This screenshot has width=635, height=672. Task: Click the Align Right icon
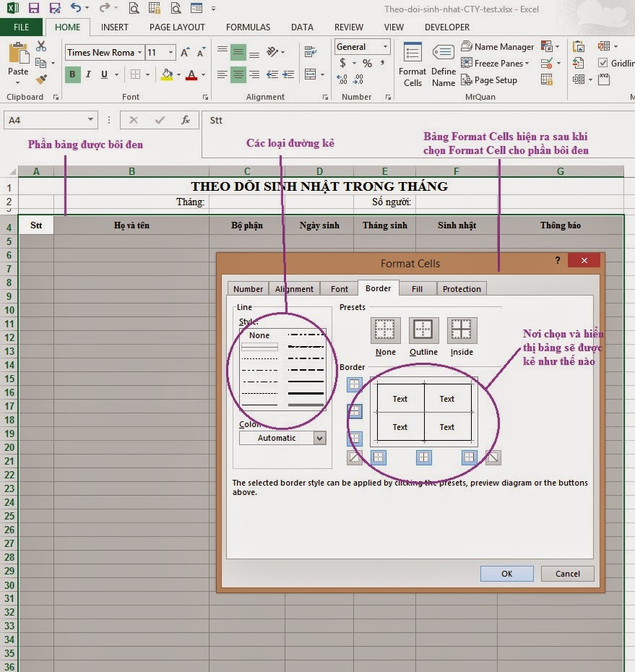pyautogui.click(x=254, y=75)
